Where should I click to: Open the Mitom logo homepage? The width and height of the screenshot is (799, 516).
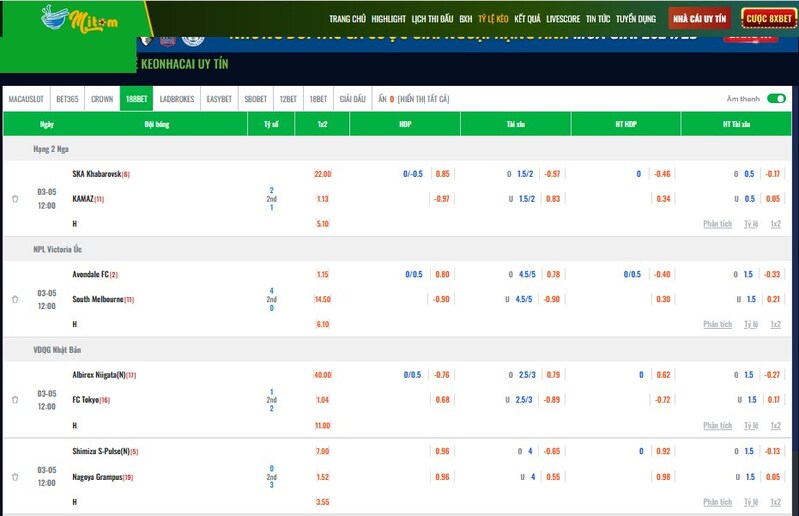80,19
